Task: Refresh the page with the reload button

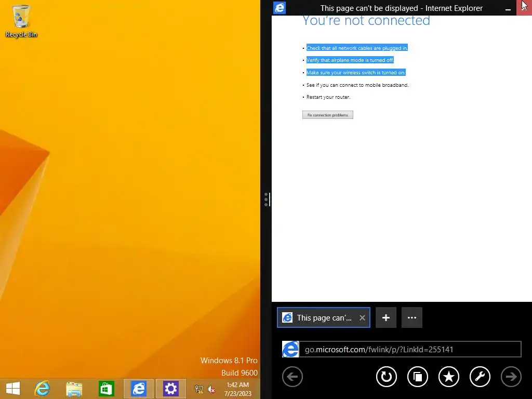Action: [387, 377]
